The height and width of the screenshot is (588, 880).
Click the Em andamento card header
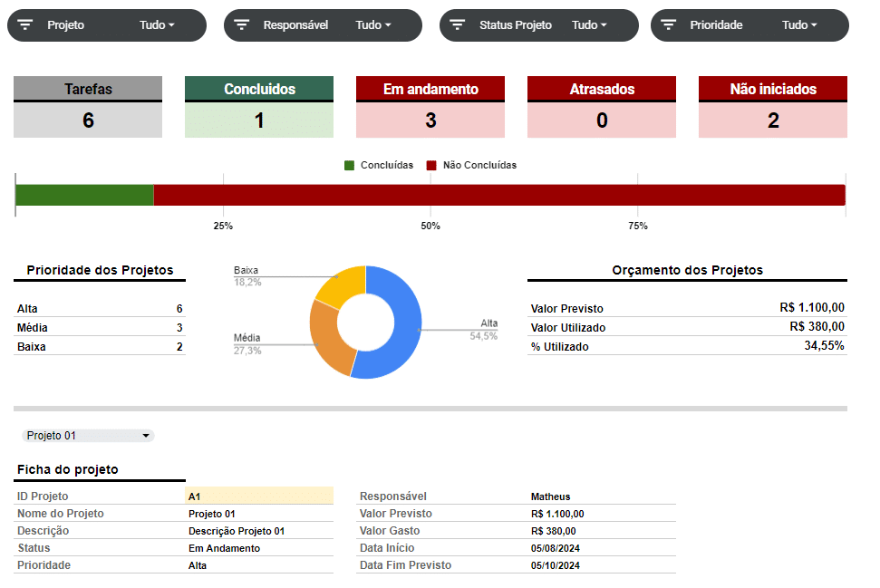click(x=430, y=89)
